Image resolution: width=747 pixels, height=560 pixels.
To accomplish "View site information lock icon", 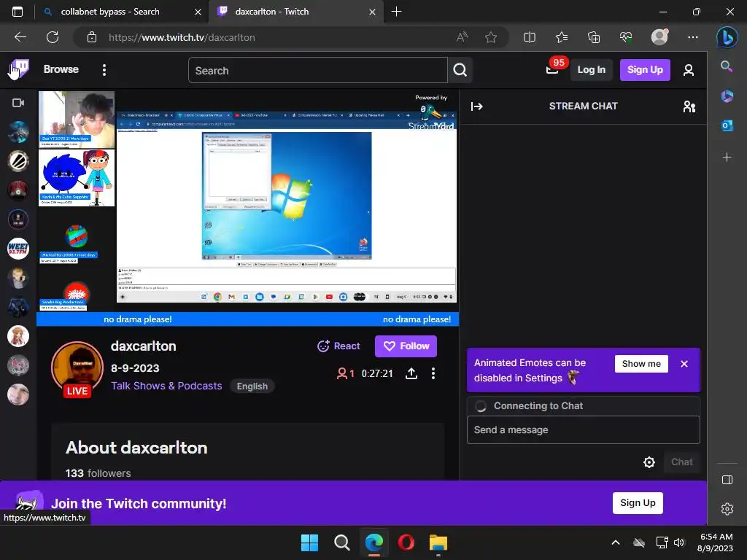I will click(x=92, y=37).
